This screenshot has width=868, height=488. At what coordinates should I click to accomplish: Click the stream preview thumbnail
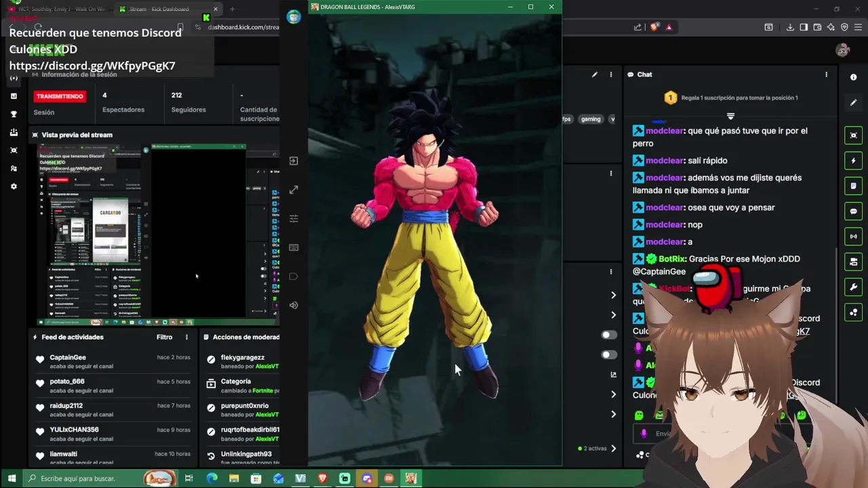157,234
